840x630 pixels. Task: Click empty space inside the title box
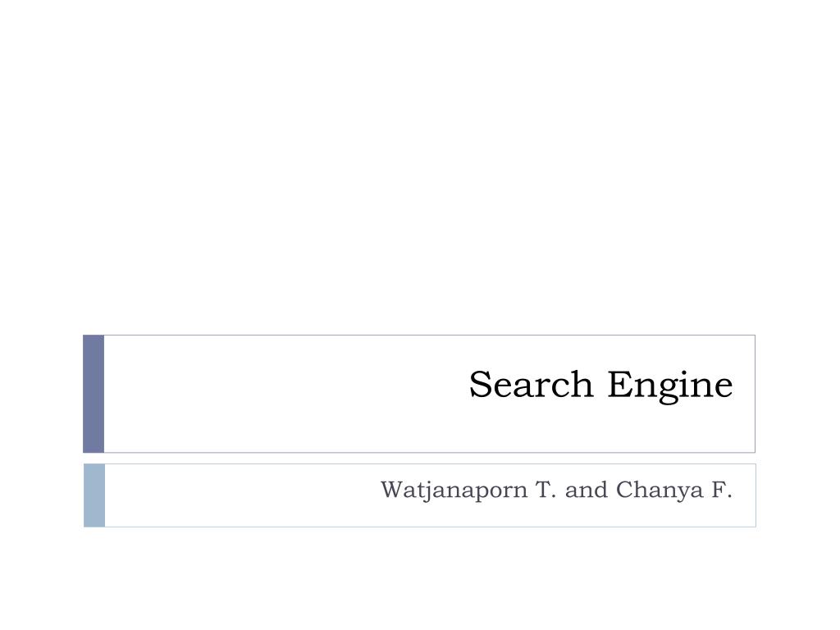tap(268, 394)
